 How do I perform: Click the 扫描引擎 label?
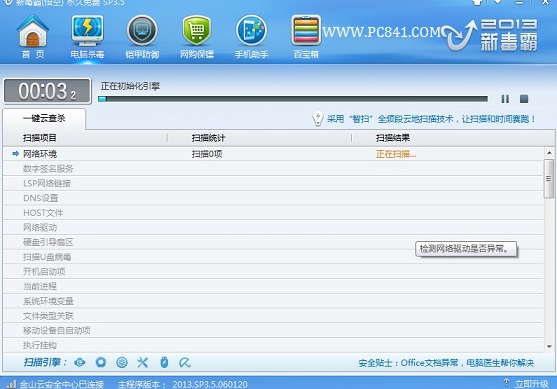pos(45,362)
